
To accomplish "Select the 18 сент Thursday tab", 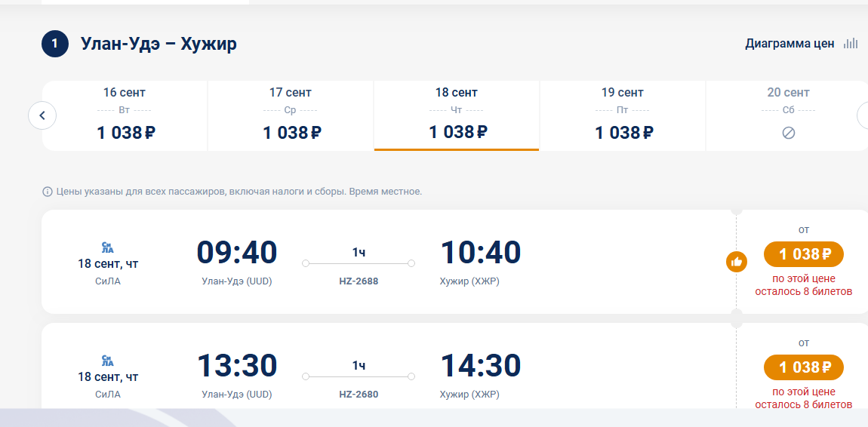I will tap(457, 115).
